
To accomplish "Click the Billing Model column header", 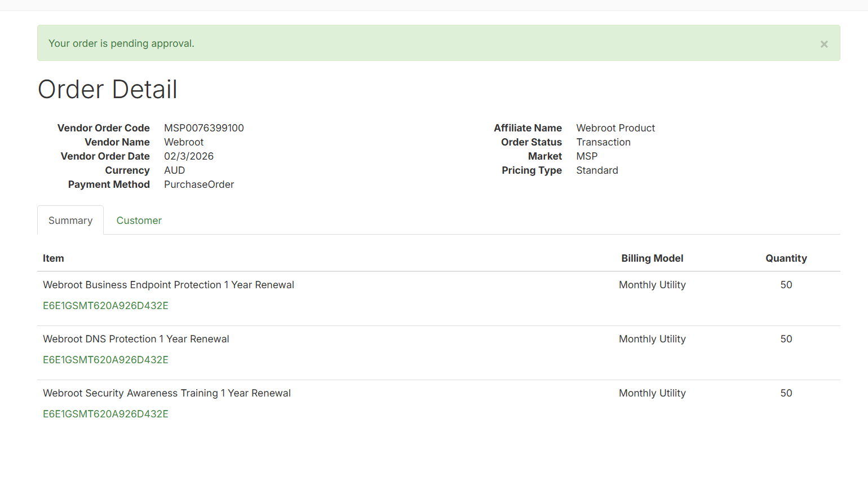I will [652, 258].
